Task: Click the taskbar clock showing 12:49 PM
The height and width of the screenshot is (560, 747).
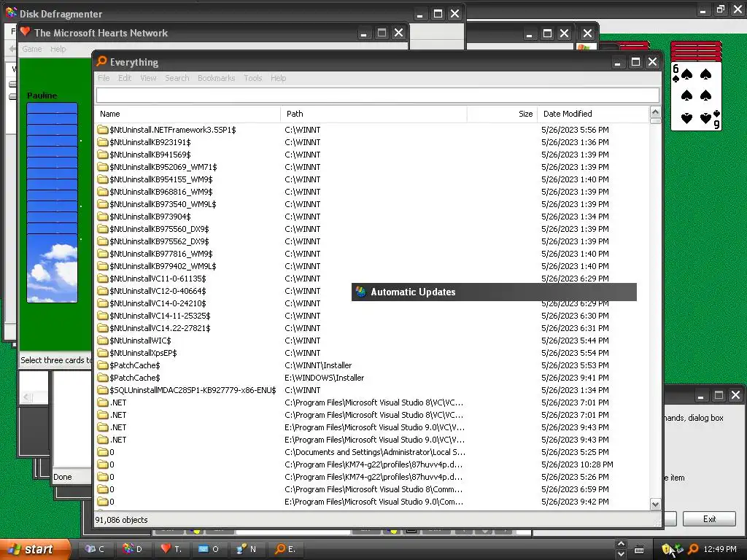Action: point(720,549)
